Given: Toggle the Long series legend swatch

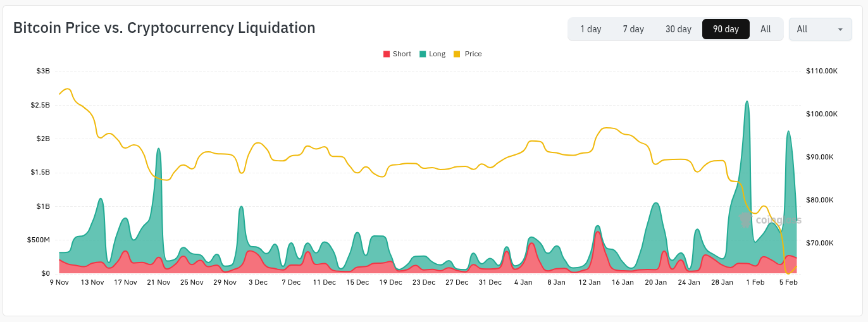Looking at the screenshot, I should pyautogui.click(x=423, y=54).
